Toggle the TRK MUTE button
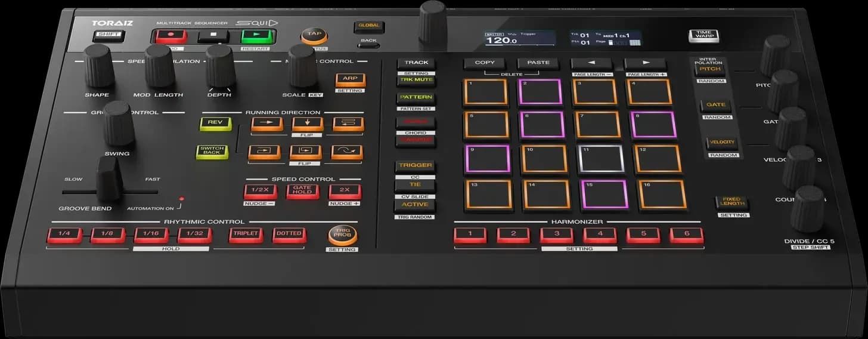The width and height of the screenshot is (868, 339). point(416,80)
